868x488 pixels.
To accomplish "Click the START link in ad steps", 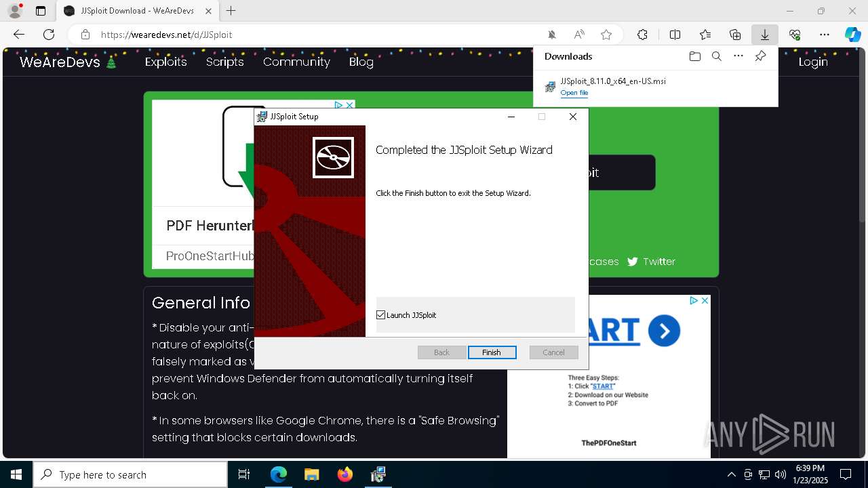I will click(x=603, y=386).
